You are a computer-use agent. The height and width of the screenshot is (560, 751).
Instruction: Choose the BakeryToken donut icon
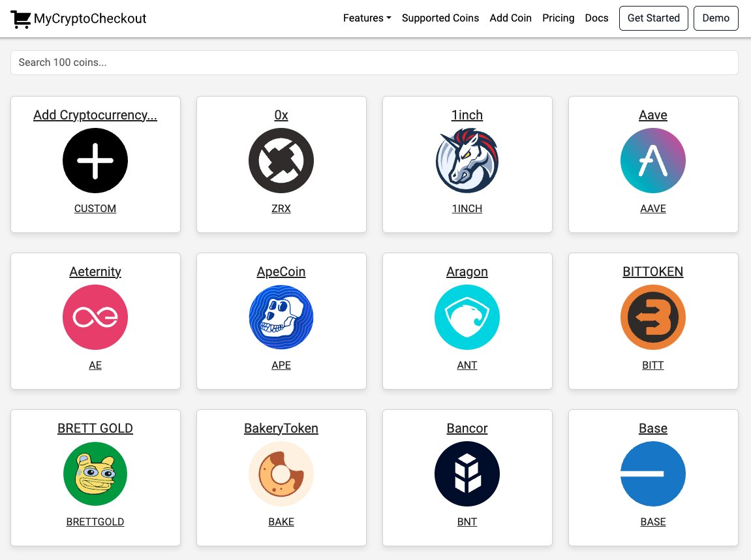pyautogui.click(x=281, y=474)
